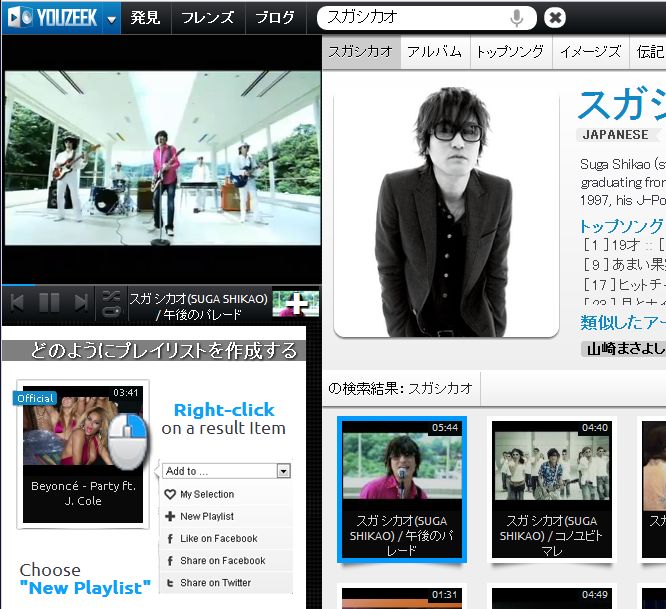
Task: Open the Add to ... dropdown
Action: [226, 471]
